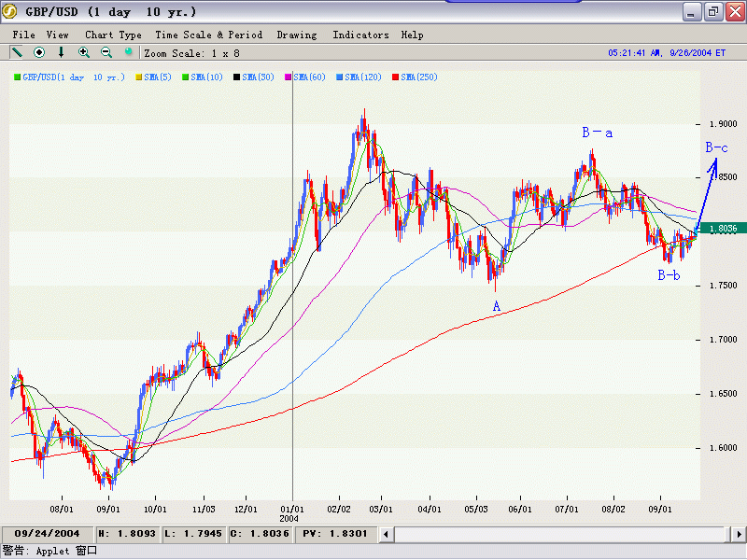Click the 1.7000 price axis label
747x560 pixels.
723,340
